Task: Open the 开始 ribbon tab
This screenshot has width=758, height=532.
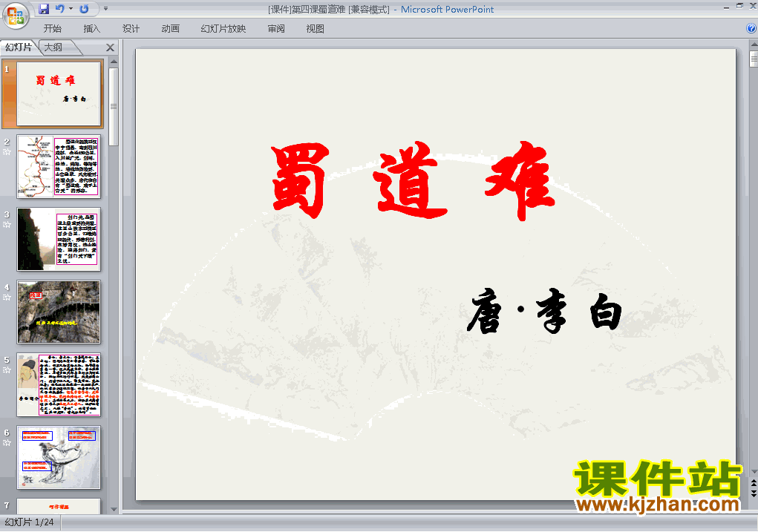Action: pyautogui.click(x=52, y=28)
